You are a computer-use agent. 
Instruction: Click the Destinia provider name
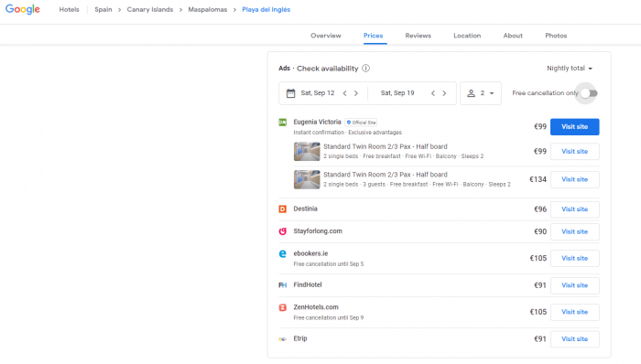305,209
